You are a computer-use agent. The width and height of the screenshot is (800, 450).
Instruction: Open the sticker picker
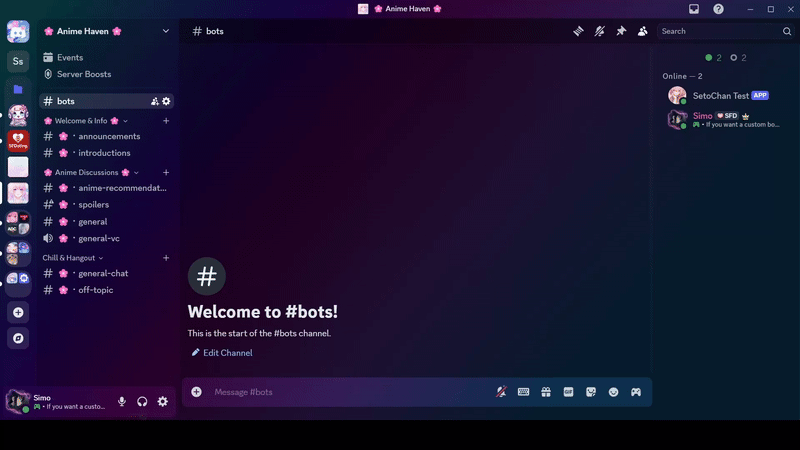pos(591,392)
